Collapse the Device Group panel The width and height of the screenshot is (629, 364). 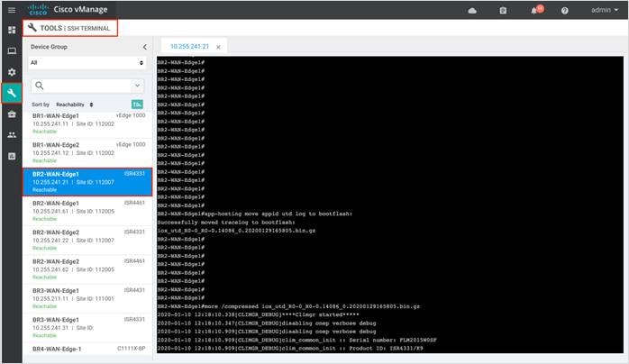point(144,47)
